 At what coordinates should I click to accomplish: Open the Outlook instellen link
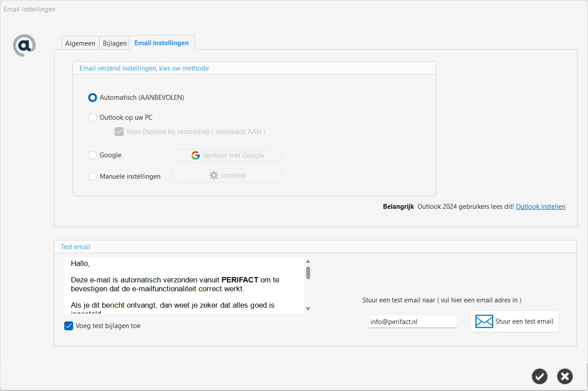[541, 207]
